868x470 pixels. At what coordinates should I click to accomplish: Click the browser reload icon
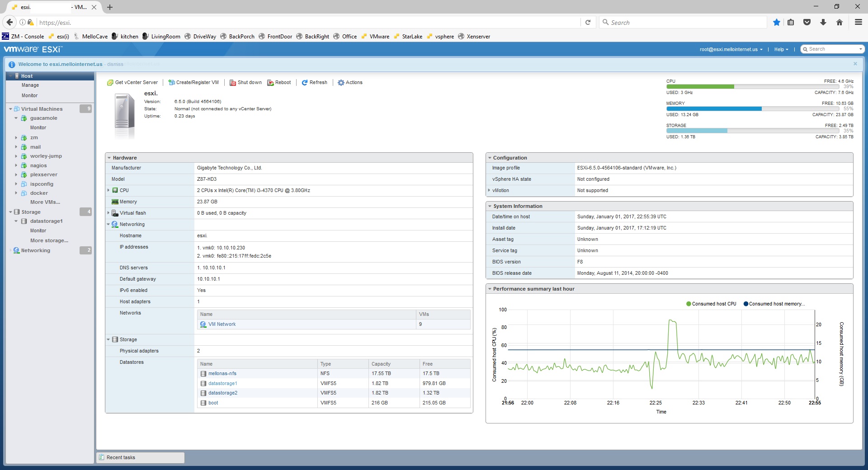coord(588,22)
